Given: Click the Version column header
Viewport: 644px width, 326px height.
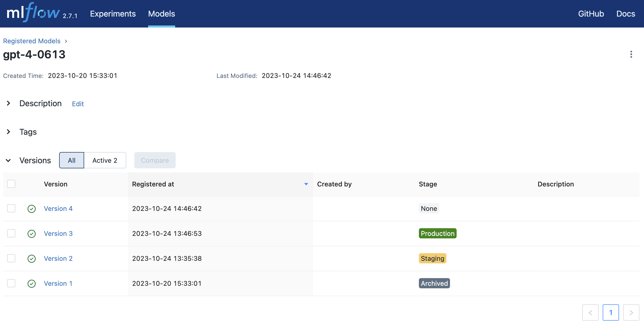Looking at the screenshot, I should (56, 184).
